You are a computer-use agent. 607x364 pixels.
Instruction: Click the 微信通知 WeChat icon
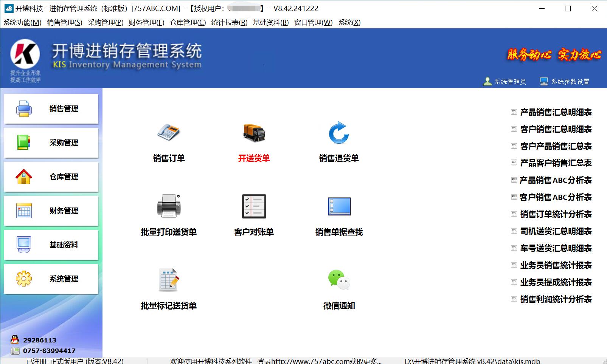[339, 280]
